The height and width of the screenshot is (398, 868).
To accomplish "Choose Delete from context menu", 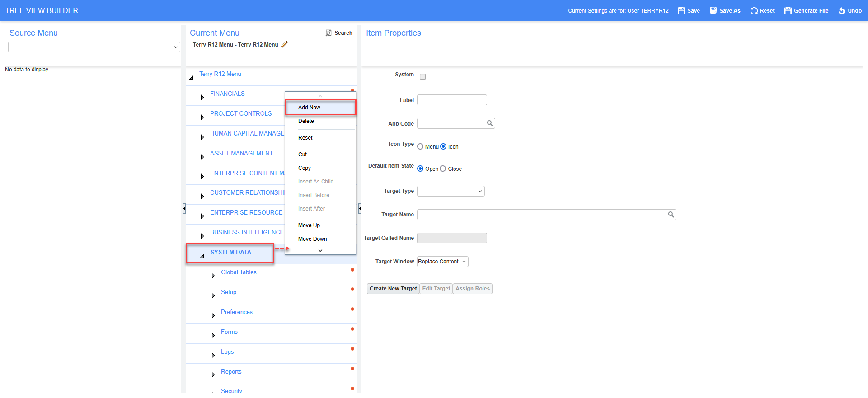I will point(320,121).
